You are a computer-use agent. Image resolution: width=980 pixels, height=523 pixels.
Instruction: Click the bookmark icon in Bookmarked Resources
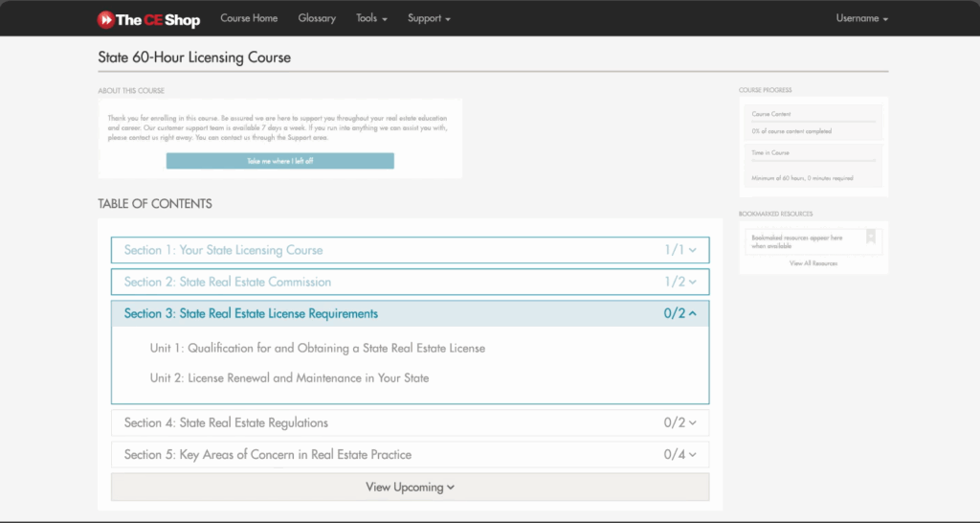click(x=871, y=238)
